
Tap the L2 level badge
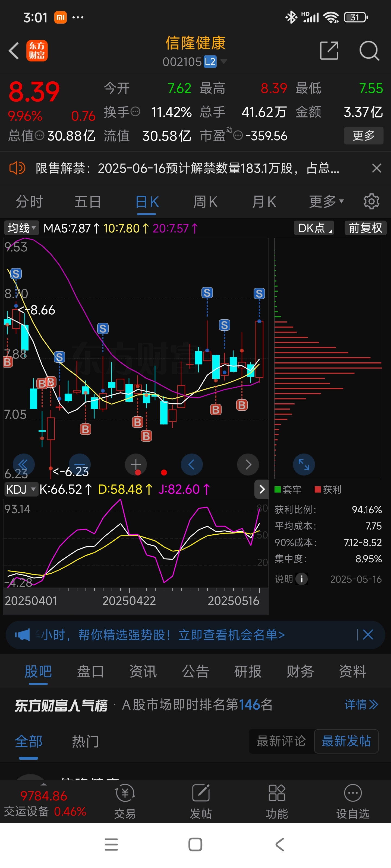(x=210, y=62)
